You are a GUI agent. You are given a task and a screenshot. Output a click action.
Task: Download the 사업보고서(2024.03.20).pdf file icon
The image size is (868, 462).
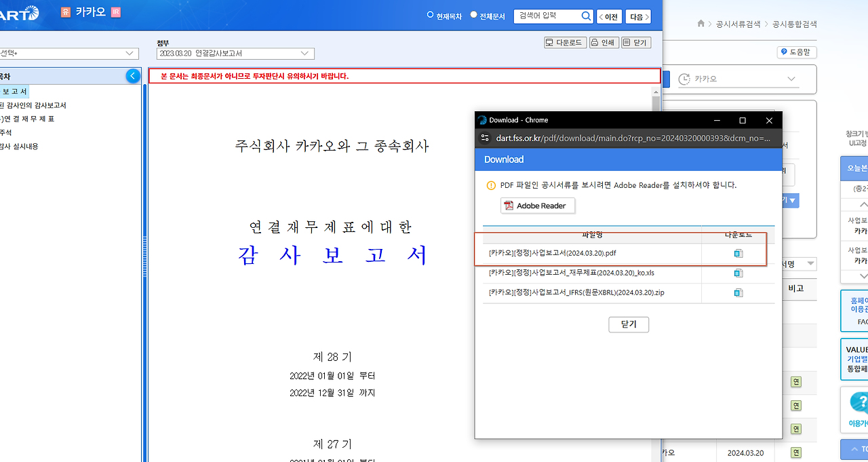[x=738, y=254]
